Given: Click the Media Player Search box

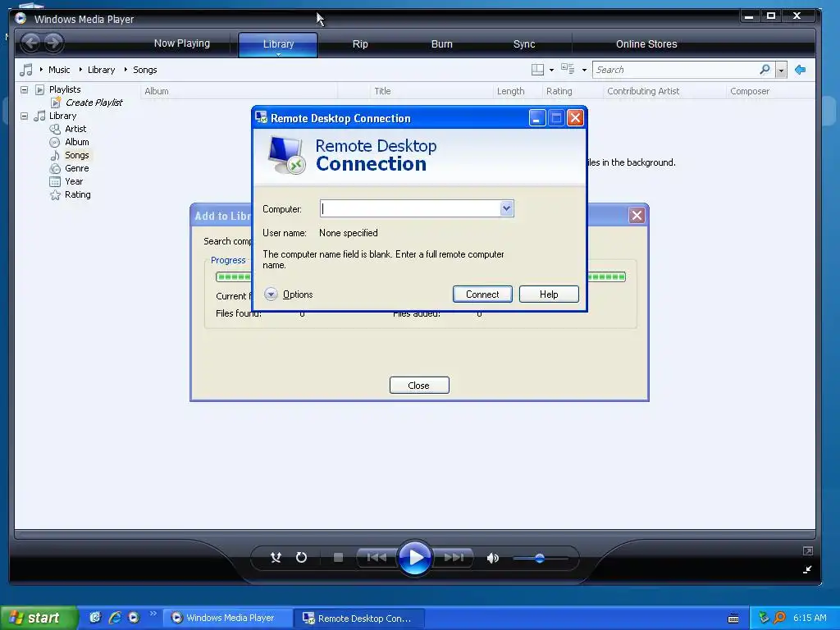Looking at the screenshot, I should [675, 70].
